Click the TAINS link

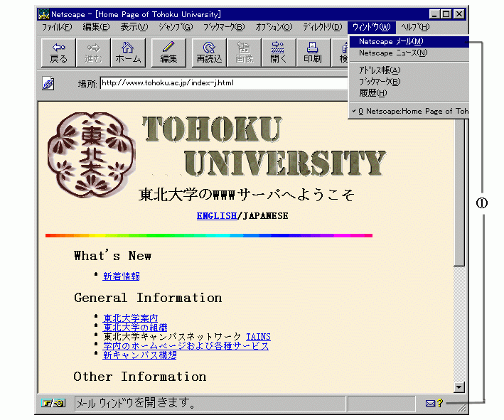point(258,337)
